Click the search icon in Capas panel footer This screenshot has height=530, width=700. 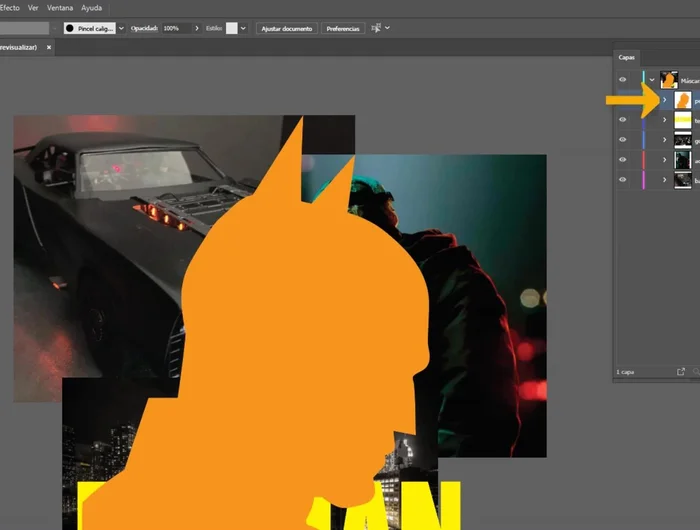click(695, 372)
